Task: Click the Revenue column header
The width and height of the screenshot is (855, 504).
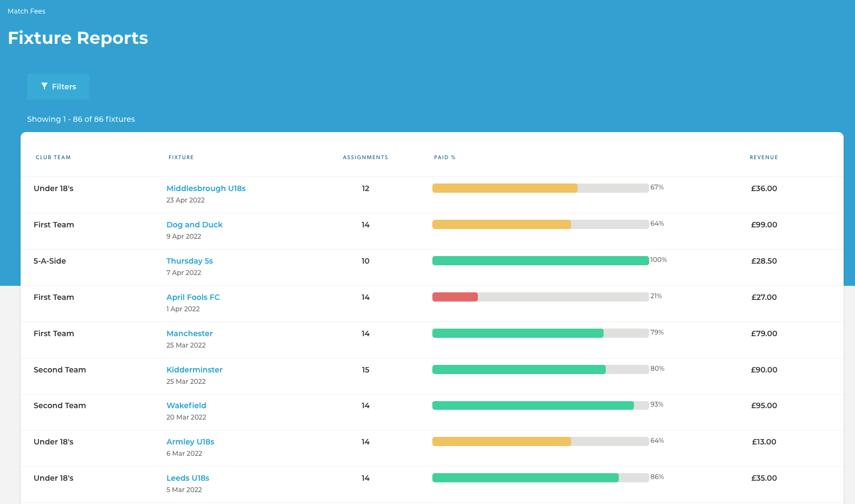Action: pyautogui.click(x=764, y=158)
